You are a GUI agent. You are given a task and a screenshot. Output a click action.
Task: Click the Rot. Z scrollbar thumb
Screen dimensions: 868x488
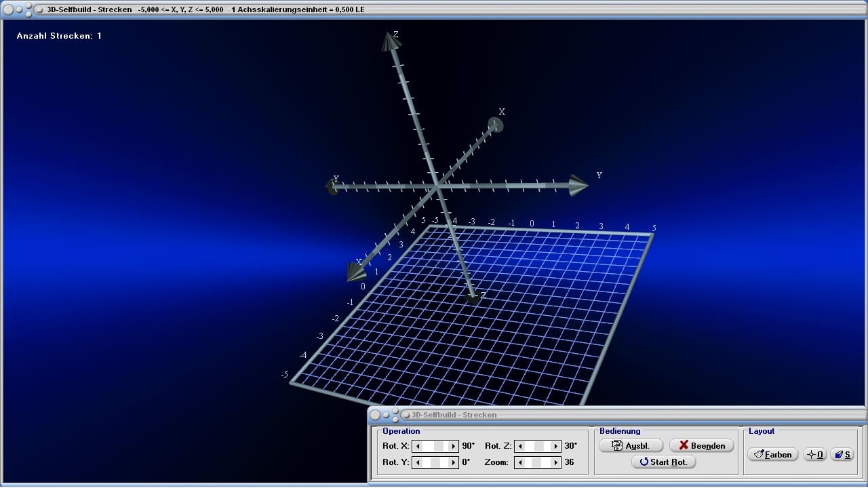540,446
